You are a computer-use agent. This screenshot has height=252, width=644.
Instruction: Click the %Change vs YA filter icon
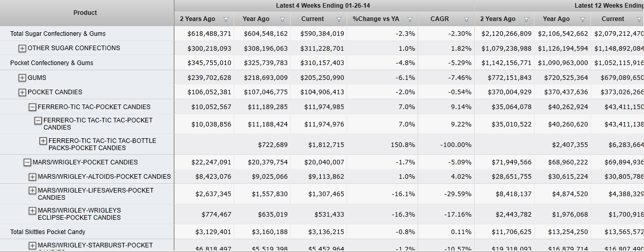410,19
